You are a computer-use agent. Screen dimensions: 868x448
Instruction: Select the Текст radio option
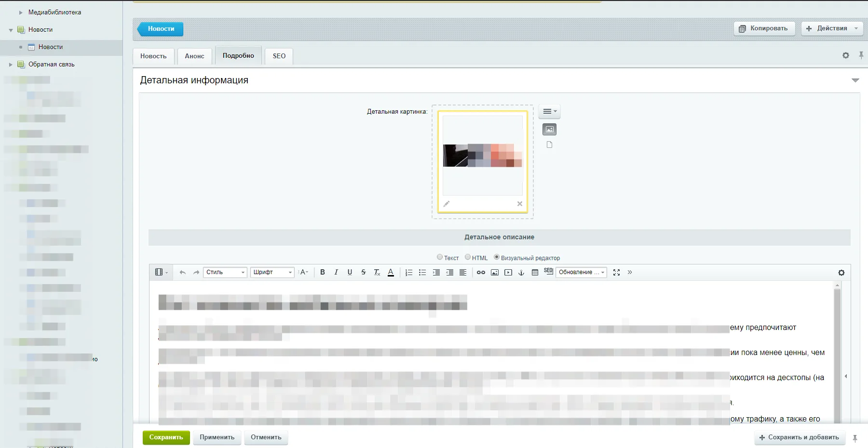(440, 257)
